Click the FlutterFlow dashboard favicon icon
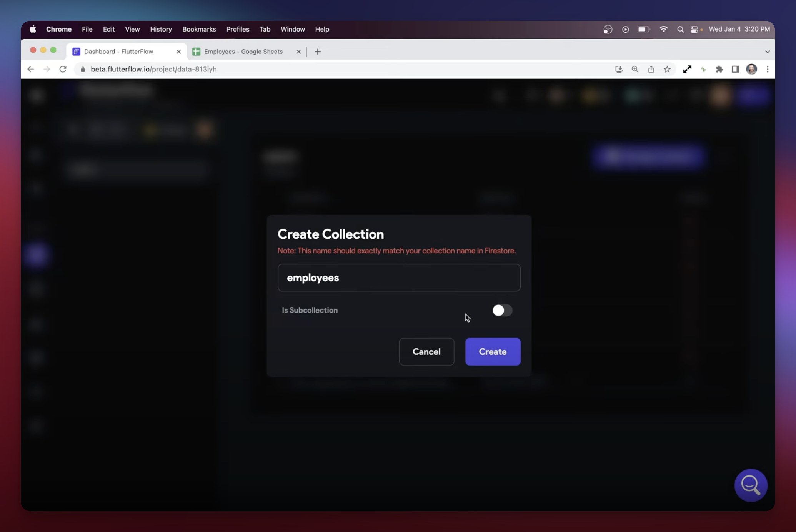The image size is (796, 532). [x=75, y=51]
